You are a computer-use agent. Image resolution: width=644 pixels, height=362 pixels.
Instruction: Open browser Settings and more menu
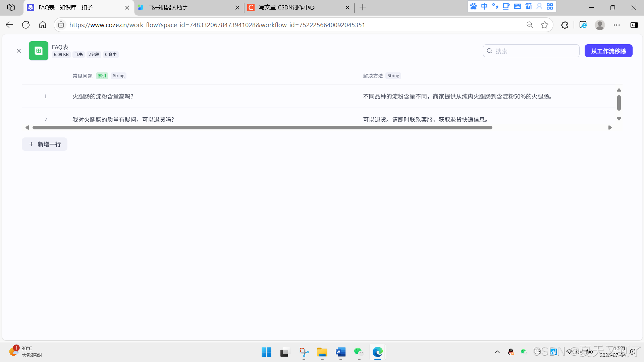[x=616, y=25]
